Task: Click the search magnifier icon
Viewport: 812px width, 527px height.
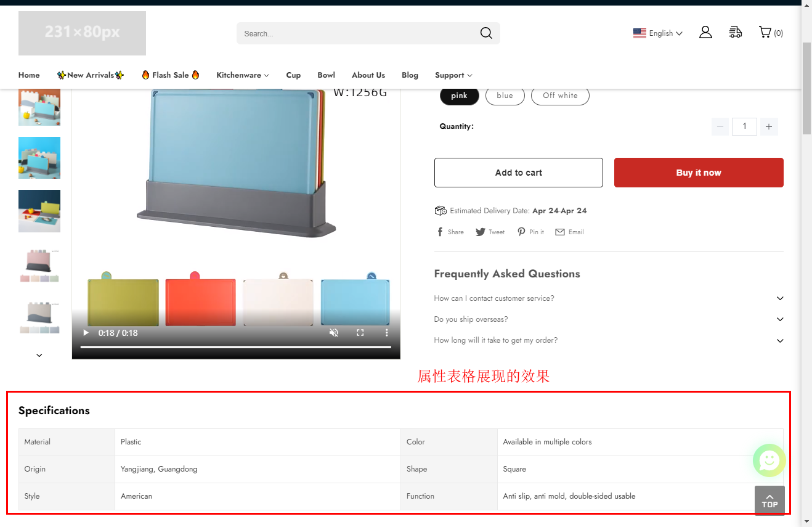Action: (486, 33)
